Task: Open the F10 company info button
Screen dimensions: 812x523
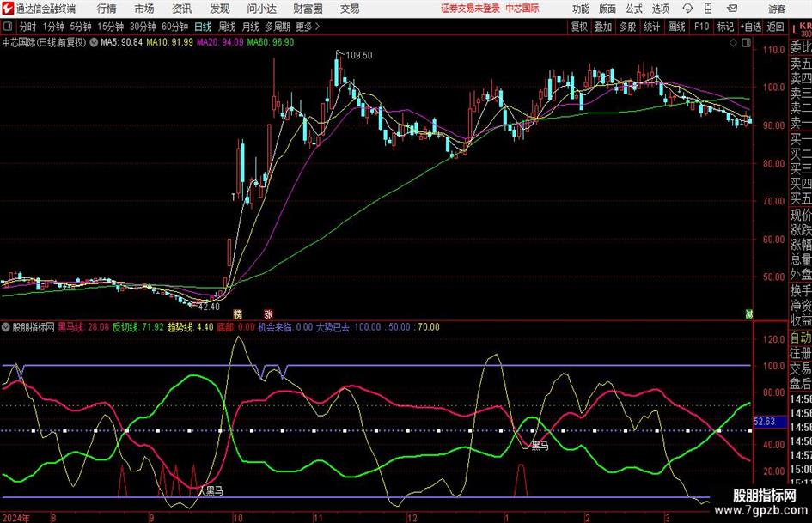Action: 702,27
